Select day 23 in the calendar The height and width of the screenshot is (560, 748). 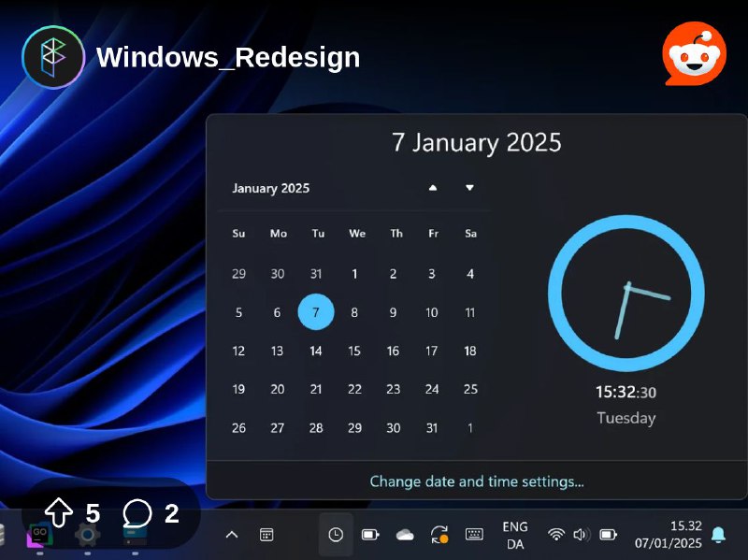(393, 389)
